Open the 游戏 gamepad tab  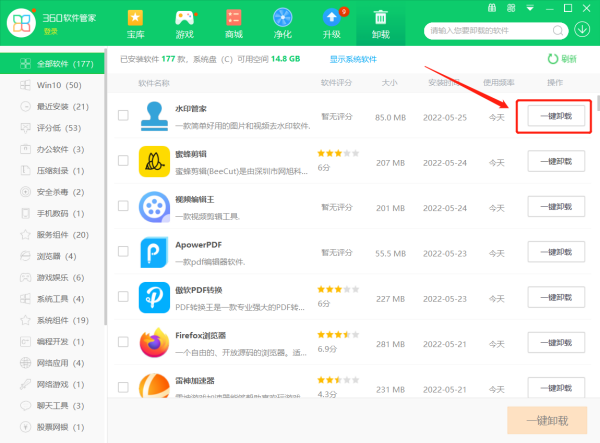pyautogui.click(x=184, y=24)
